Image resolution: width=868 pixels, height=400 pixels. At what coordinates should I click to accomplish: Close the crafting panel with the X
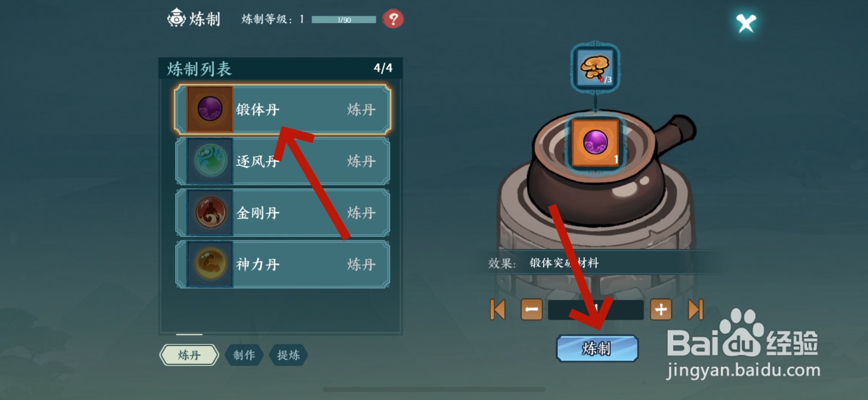pyautogui.click(x=746, y=23)
